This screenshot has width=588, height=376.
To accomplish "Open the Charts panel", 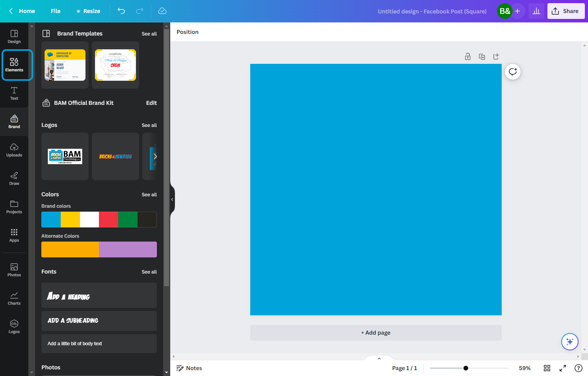I will tap(14, 298).
